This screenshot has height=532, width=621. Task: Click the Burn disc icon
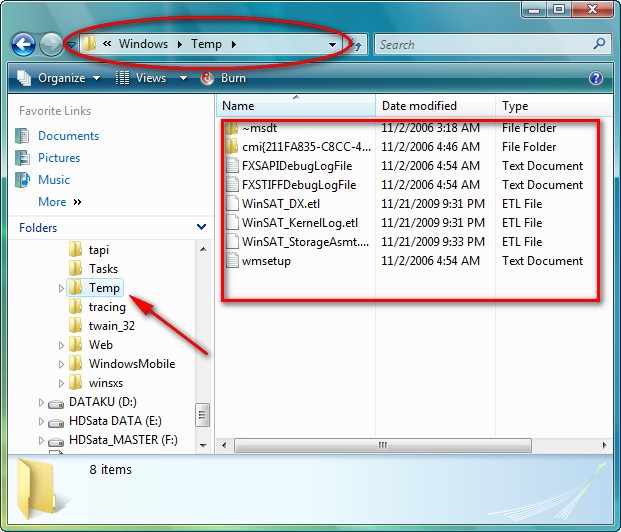pos(207,78)
